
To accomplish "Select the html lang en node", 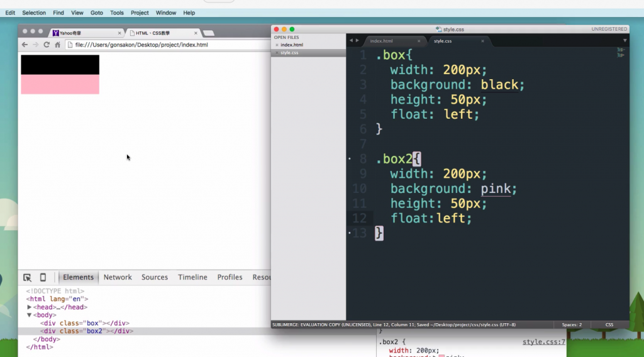I will pos(57,299).
